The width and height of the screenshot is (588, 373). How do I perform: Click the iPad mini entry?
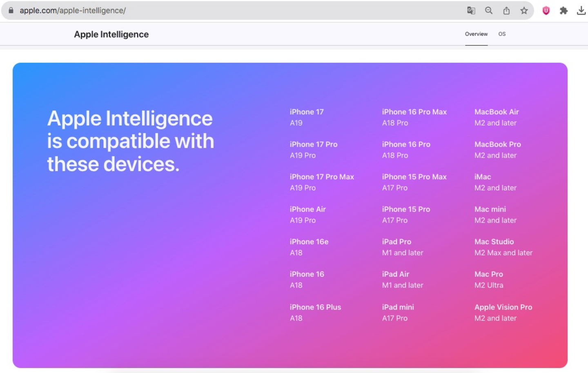pyautogui.click(x=398, y=307)
